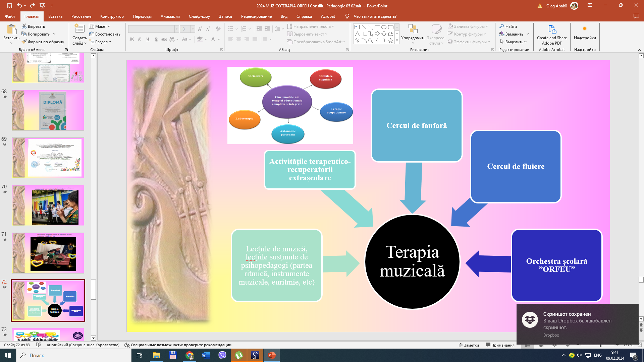Open Примечания comments button
This screenshot has width=644, height=362.
click(x=500, y=345)
